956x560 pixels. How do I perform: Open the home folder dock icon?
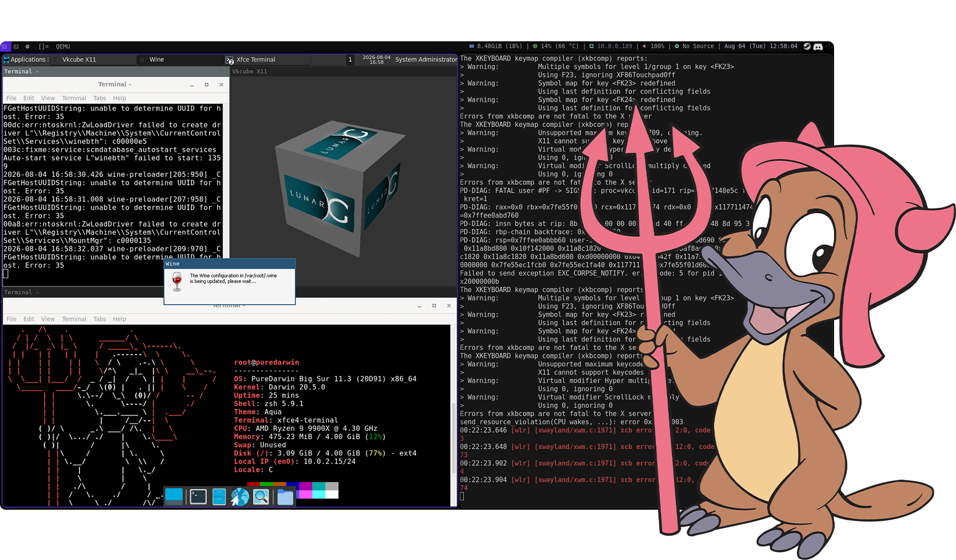pos(285,496)
